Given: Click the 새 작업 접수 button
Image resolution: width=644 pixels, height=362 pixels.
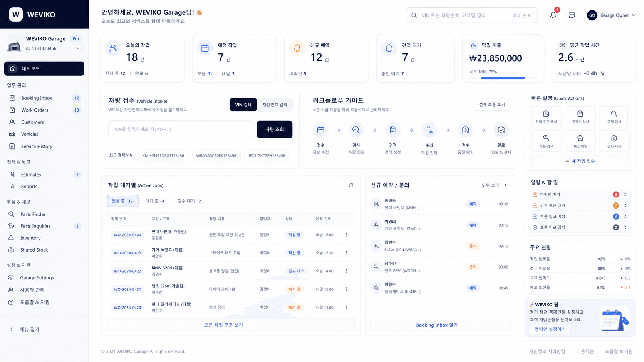Looking at the screenshot, I should [580, 161].
